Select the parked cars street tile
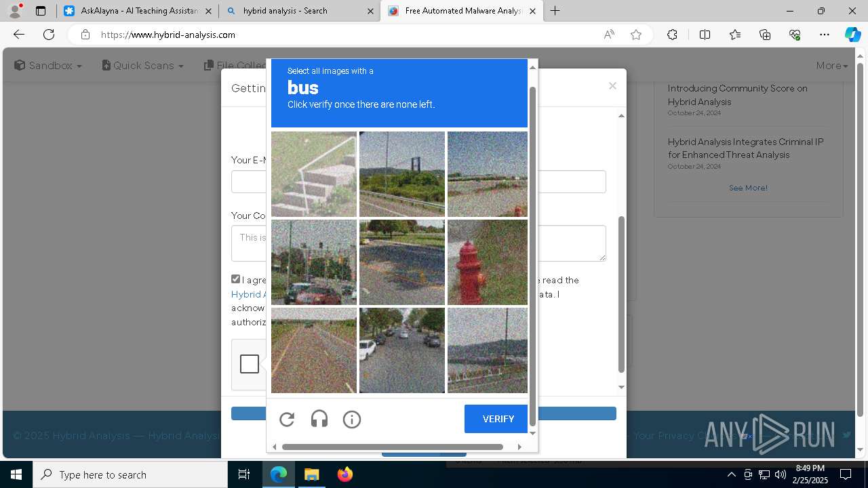868x488 pixels. click(x=402, y=350)
